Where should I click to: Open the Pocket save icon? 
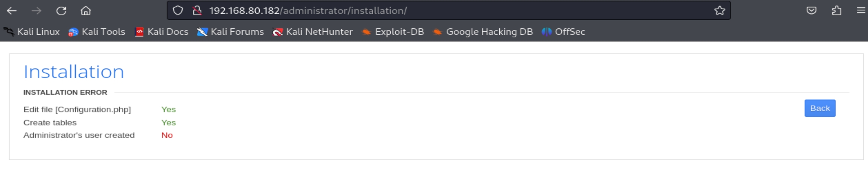811,11
